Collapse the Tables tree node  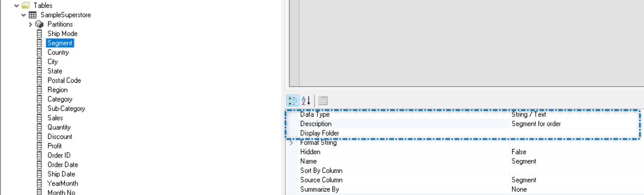16,5
